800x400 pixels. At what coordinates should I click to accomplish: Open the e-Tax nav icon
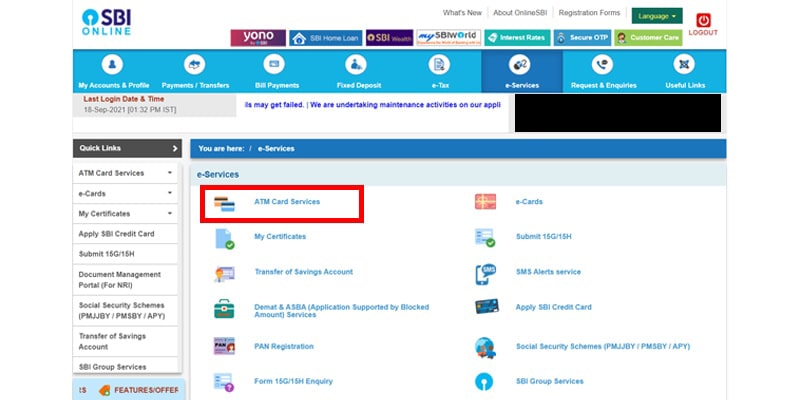click(439, 65)
